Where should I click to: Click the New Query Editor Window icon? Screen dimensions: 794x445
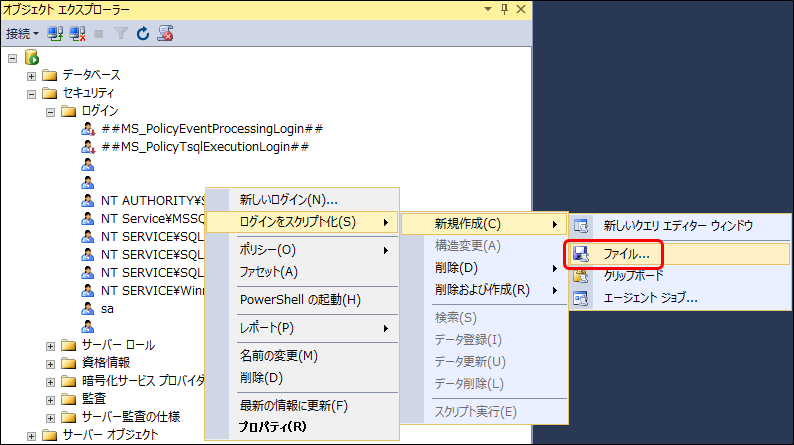[581, 226]
